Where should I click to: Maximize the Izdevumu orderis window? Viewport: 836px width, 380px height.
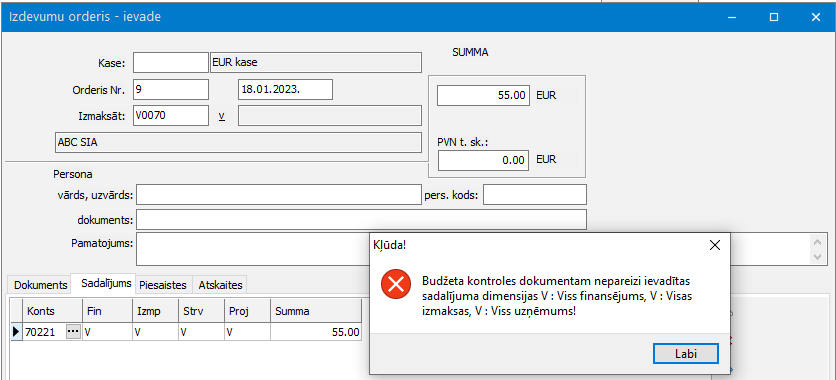pyautogui.click(x=774, y=17)
